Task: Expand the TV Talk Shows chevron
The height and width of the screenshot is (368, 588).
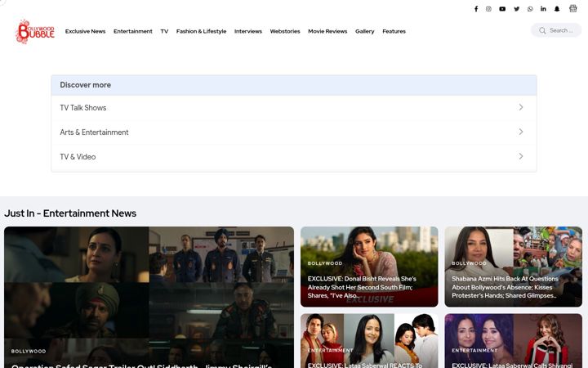Action: point(521,107)
